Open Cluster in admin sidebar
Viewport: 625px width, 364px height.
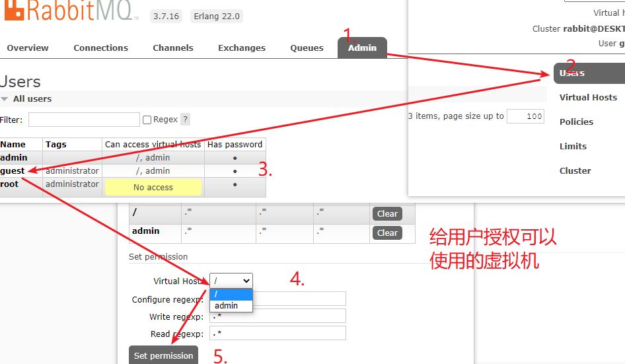[575, 170]
